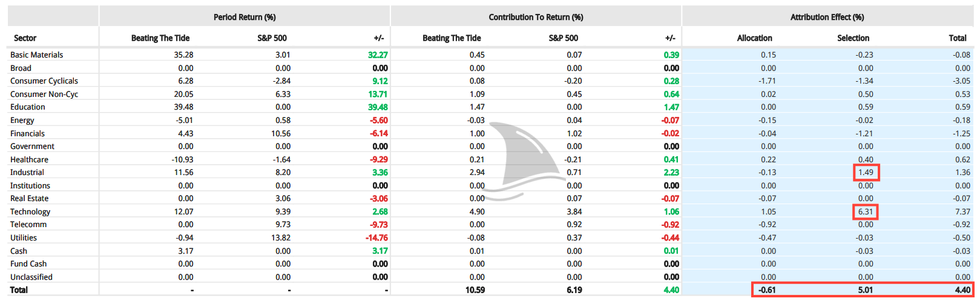Screen dimensions: 980x301
Task: Click the red -5.60 Energy difference
Action: [379, 121]
